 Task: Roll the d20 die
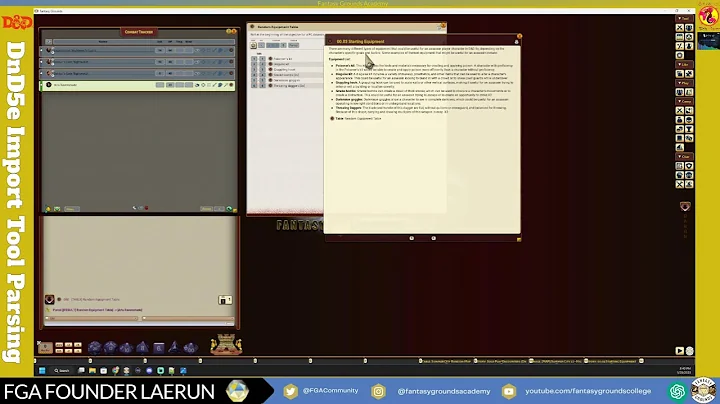pyautogui.click(x=94, y=348)
